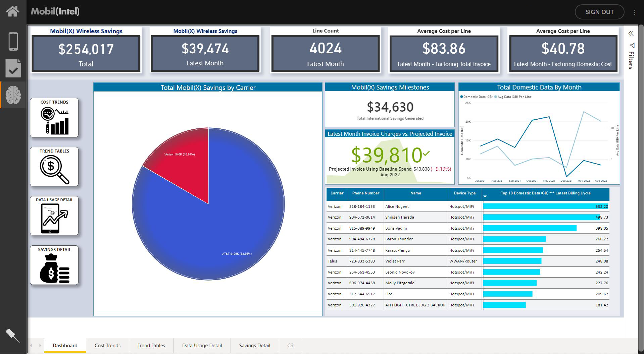This screenshot has height=354, width=644.
Task: Click the pushpin icon at bottom of sidebar
Action: (13, 335)
